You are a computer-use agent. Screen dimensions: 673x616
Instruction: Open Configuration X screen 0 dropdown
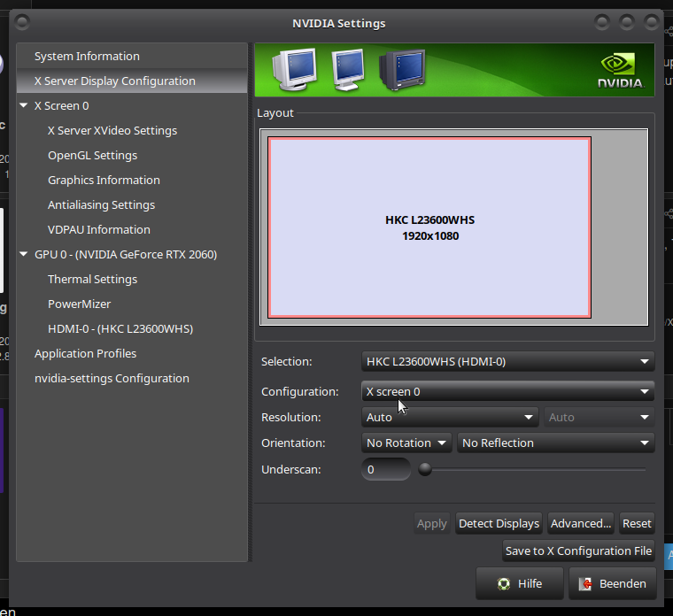click(x=507, y=392)
